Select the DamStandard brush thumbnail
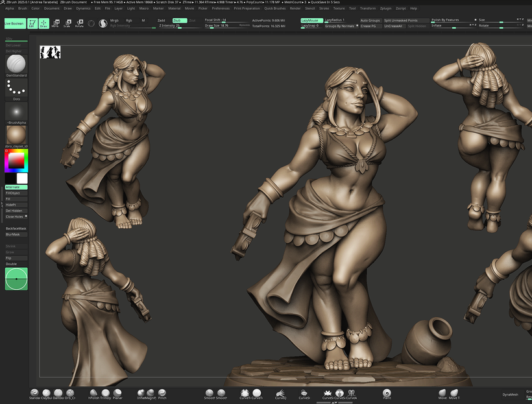This screenshot has height=404, width=532. (16, 64)
